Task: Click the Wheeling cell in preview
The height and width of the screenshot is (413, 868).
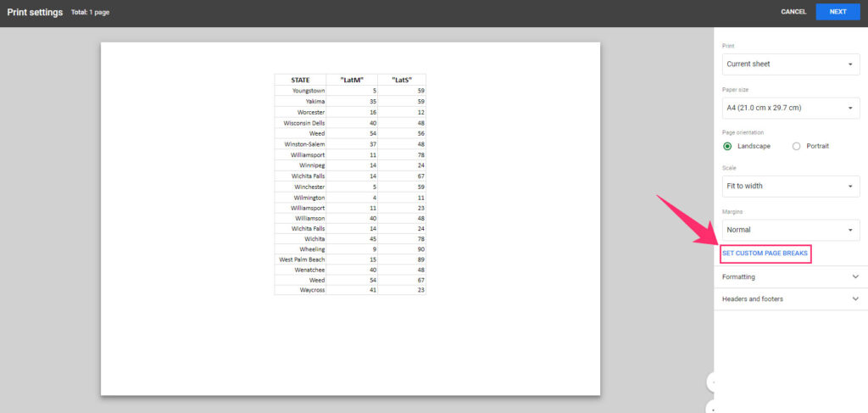Action: [x=300, y=249]
